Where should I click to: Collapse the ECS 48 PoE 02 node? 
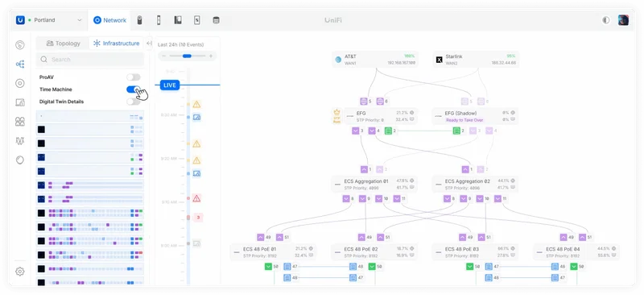coord(337,252)
